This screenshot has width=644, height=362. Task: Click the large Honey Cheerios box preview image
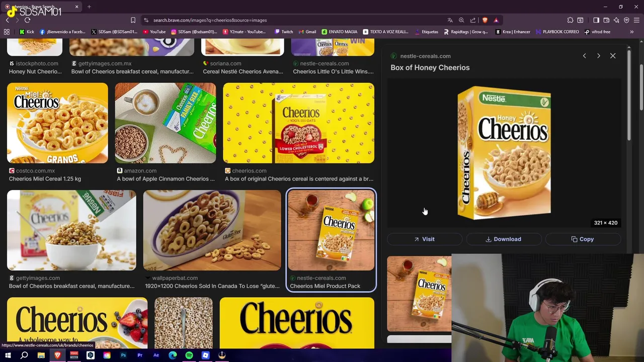click(x=504, y=153)
